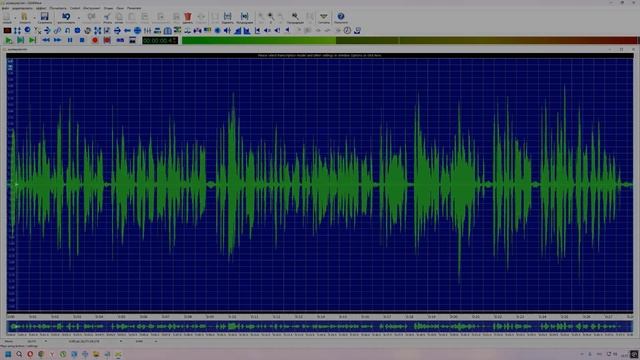Fast forward with the blue double-right arrows
Viewport: 640px width, 360px height.
(58, 40)
